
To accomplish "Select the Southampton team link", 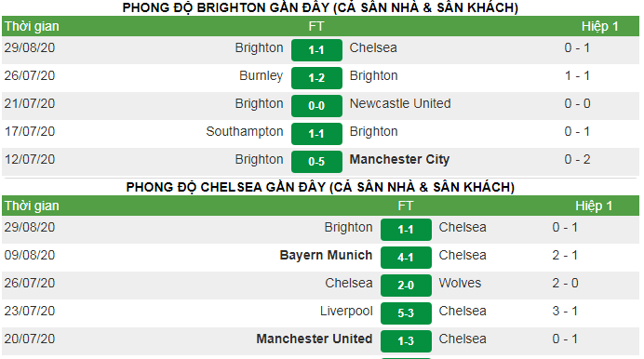I will click(x=245, y=131).
